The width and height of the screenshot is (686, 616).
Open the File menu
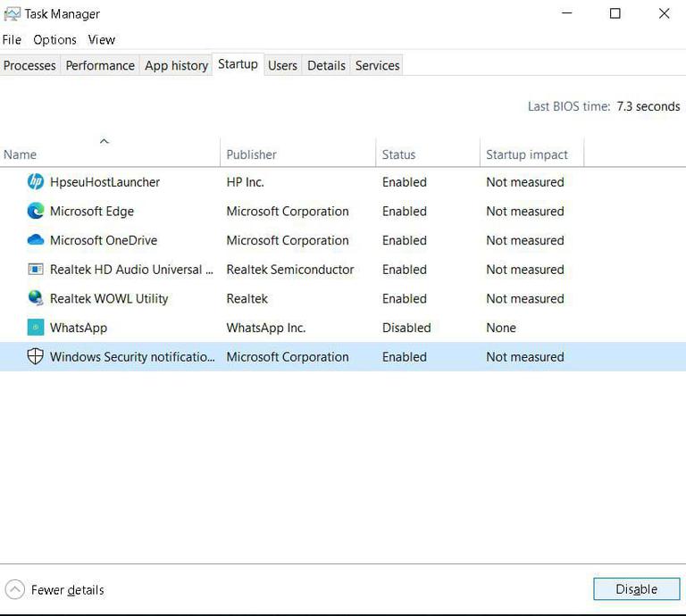tap(12, 40)
